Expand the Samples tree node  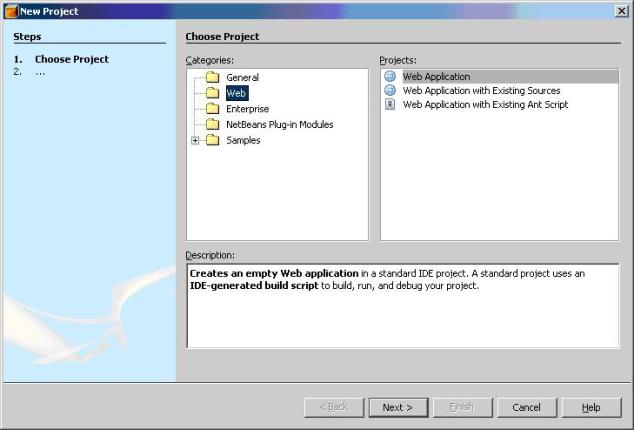coord(195,141)
